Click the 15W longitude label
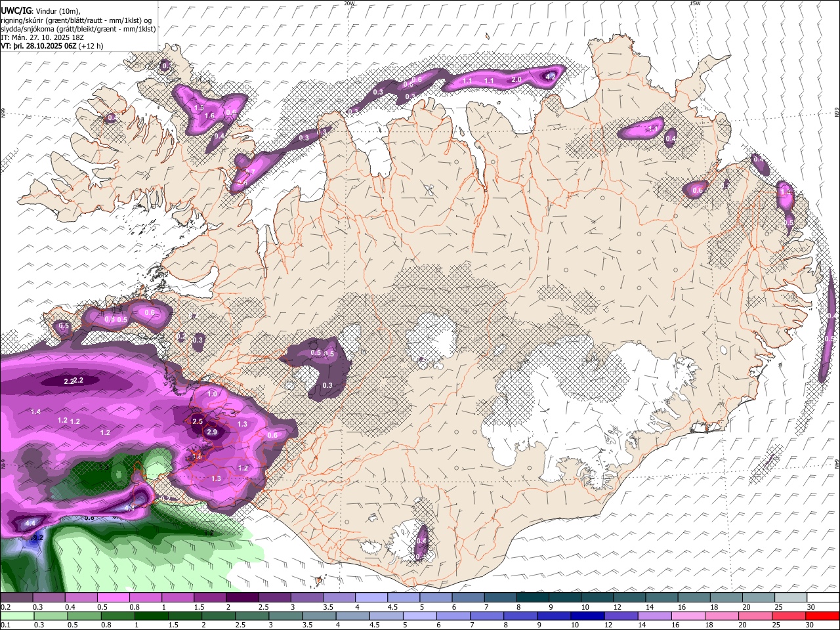The width and height of the screenshot is (840, 630). coord(695,3)
